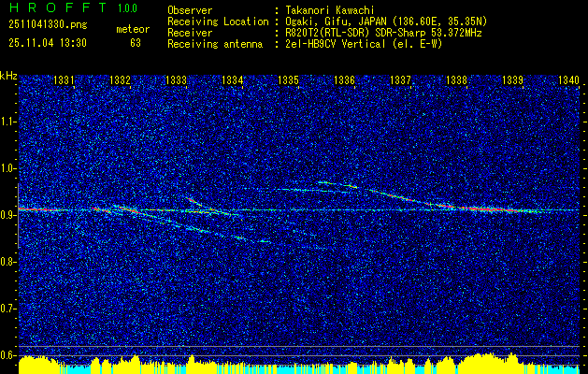The height and width of the screenshot is (374, 588).
Task: Click time marker 1338
Action: (456, 80)
